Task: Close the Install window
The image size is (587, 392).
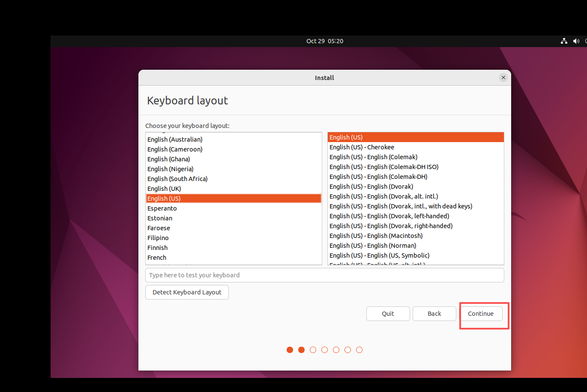Action: [503, 77]
